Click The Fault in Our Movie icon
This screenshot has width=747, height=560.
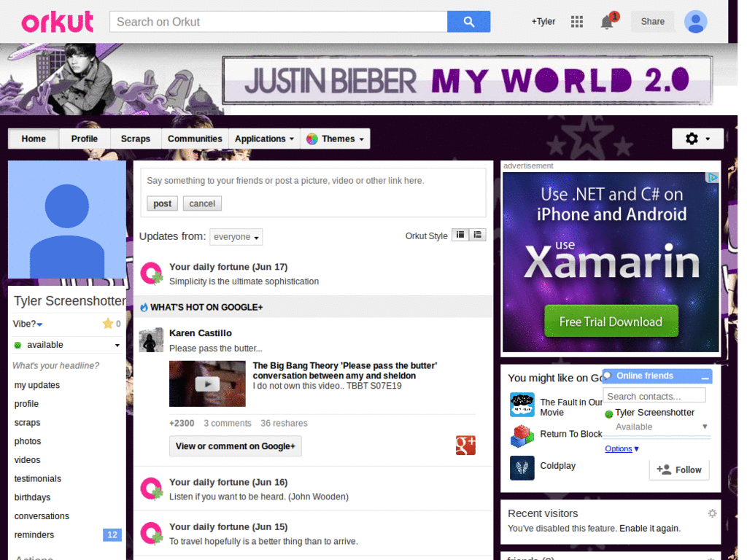pyautogui.click(x=522, y=405)
